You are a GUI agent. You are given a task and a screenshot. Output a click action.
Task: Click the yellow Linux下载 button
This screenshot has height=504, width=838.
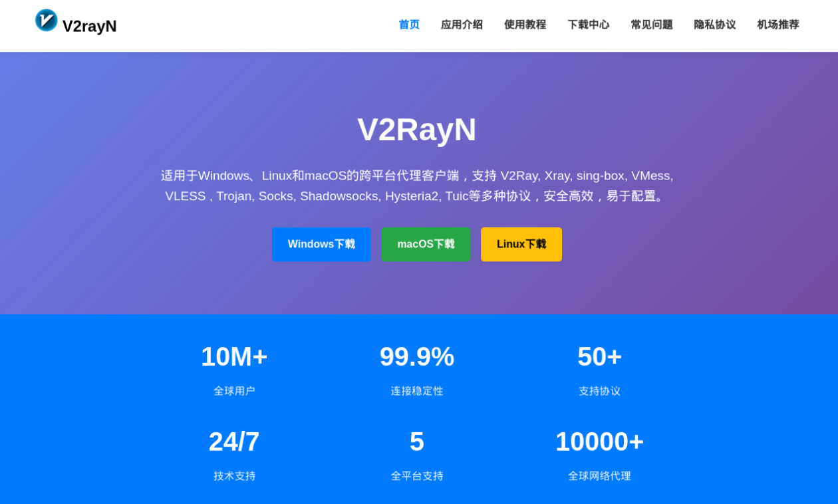tap(521, 244)
